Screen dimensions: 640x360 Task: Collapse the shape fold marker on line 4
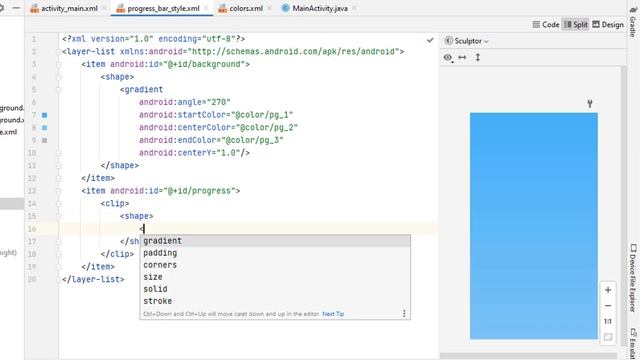58,77
